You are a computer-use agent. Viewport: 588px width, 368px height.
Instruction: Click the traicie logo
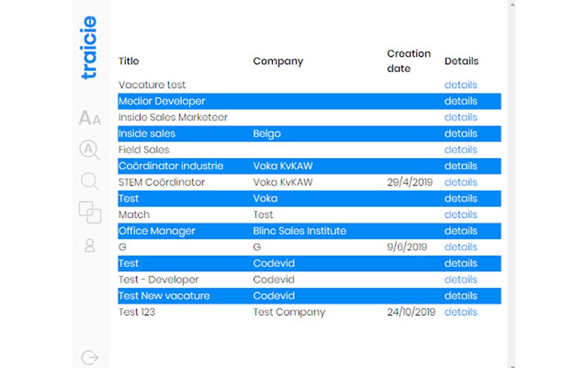tap(89, 48)
